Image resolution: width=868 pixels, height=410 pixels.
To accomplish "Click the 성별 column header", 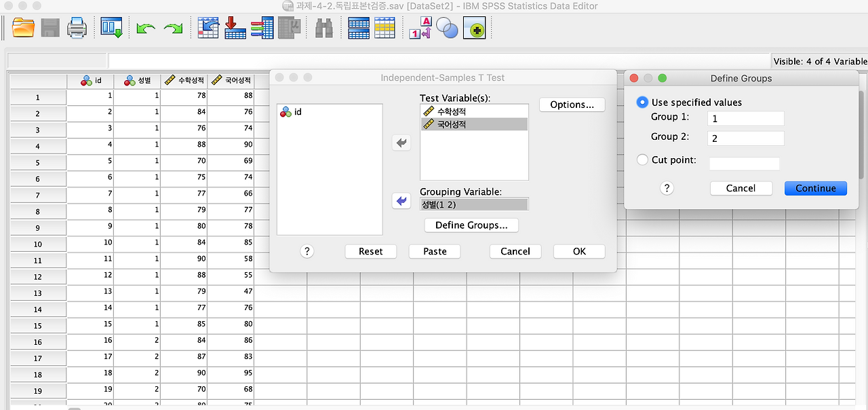I will click(x=137, y=81).
